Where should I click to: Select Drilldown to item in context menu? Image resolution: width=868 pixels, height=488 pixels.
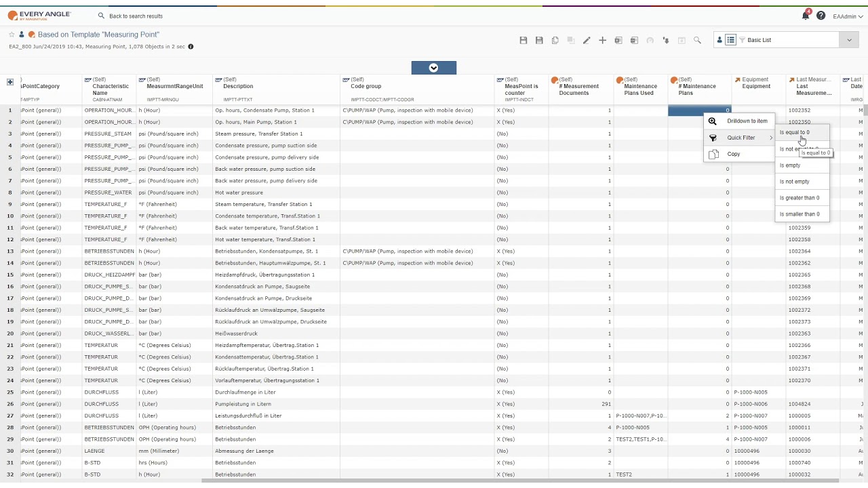pyautogui.click(x=739, y=121)
